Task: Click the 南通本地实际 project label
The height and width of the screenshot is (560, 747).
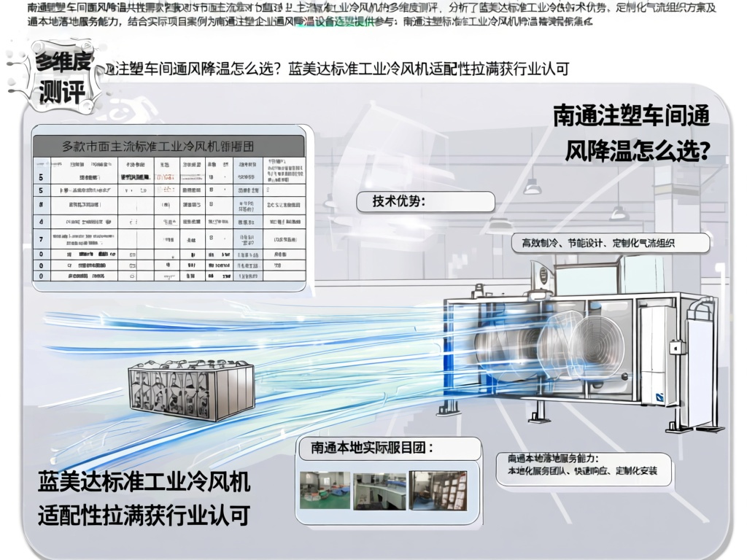Action: (x=390, y=448)
